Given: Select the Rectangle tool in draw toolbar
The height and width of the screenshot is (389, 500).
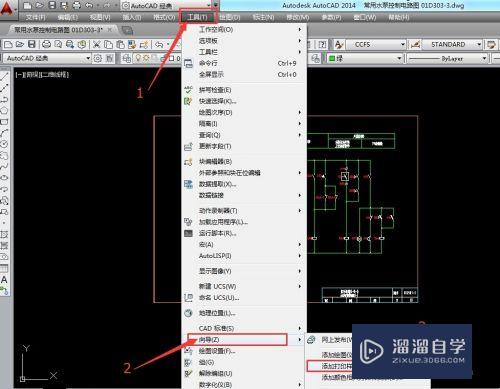Looking at the screenshot, I should pos(4,122).
